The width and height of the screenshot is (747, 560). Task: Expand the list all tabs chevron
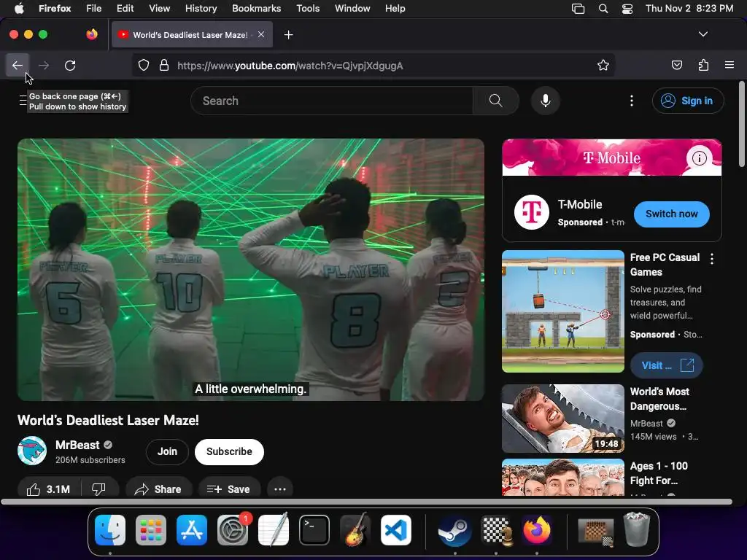(703, 34)
